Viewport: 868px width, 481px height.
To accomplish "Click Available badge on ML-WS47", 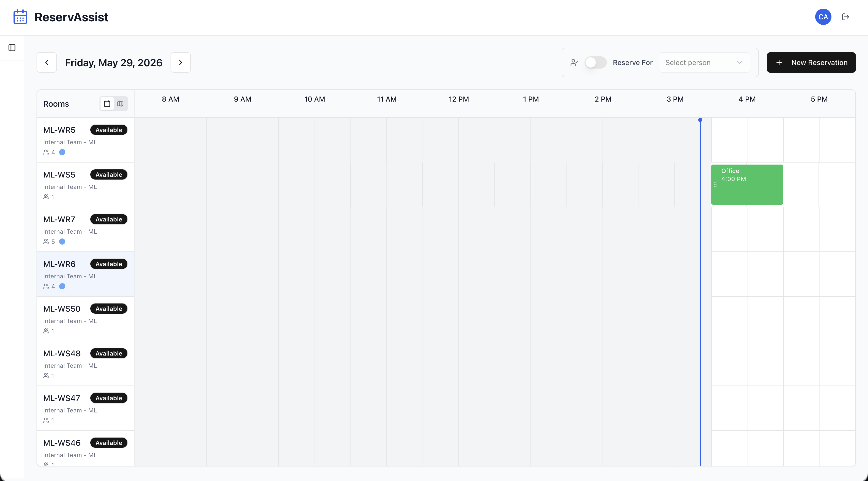I will coord(109,398).
